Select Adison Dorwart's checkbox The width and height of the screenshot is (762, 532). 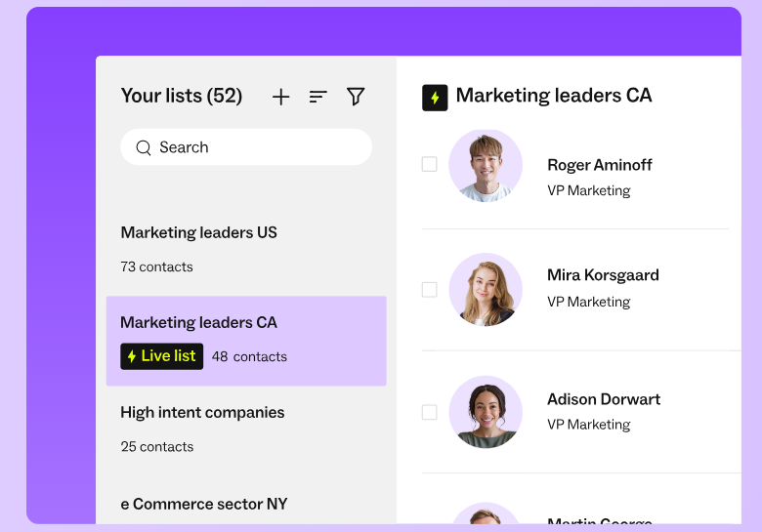pos(430,413)
